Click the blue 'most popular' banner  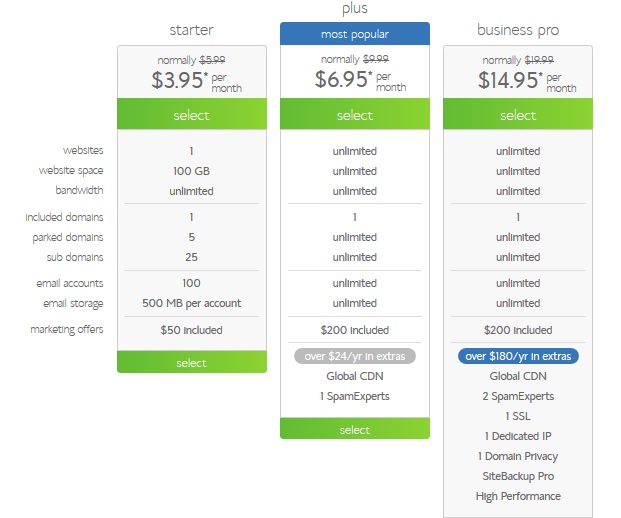[x=354, y=34]
